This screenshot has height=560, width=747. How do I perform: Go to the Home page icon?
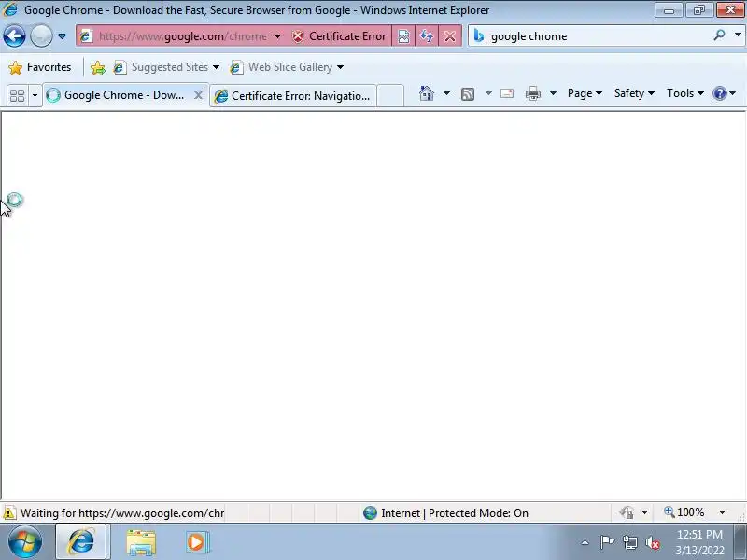[x=427, y=93]
